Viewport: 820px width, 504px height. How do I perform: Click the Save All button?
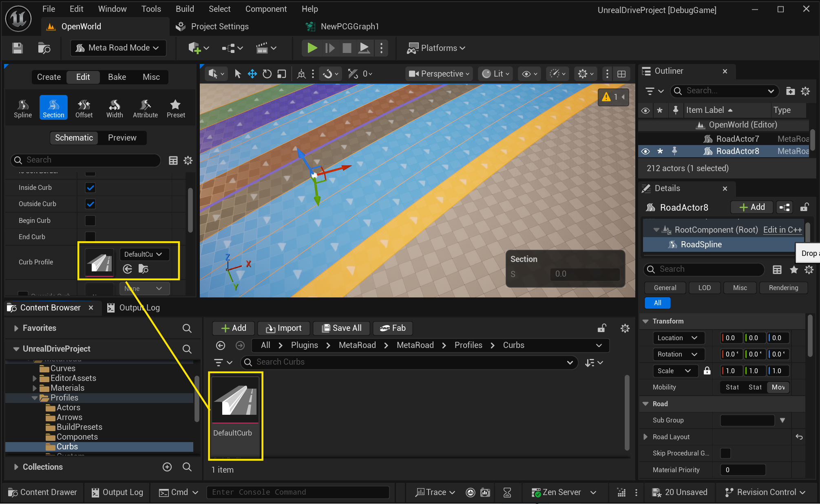342,328
